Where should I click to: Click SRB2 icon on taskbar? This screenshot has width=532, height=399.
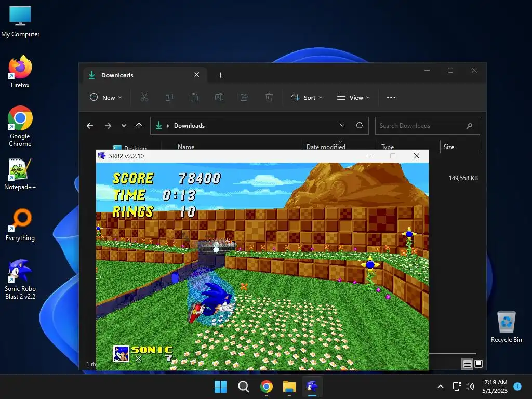[x=312, y=387]
